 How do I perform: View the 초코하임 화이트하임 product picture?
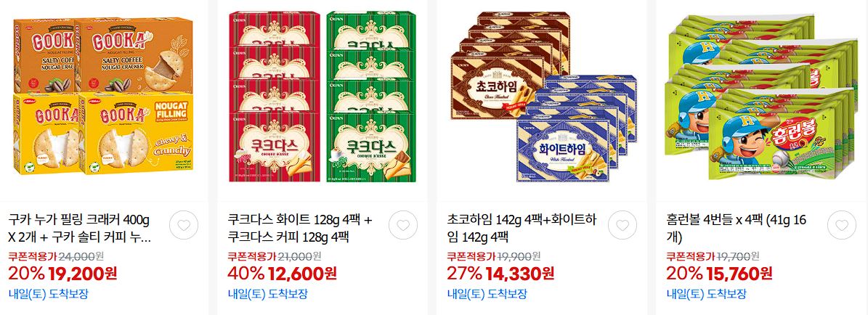(543, 97)
